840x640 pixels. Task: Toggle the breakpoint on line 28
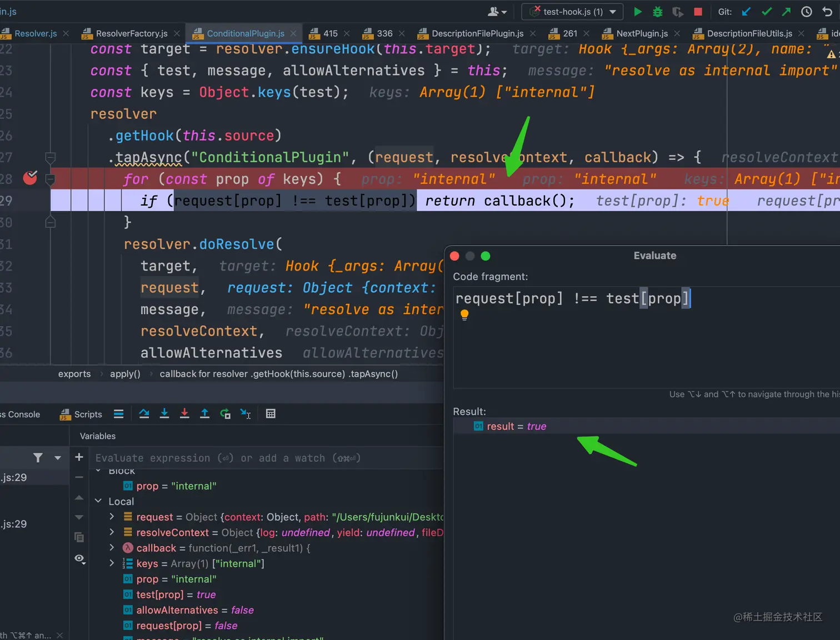(x=31, y=178)
